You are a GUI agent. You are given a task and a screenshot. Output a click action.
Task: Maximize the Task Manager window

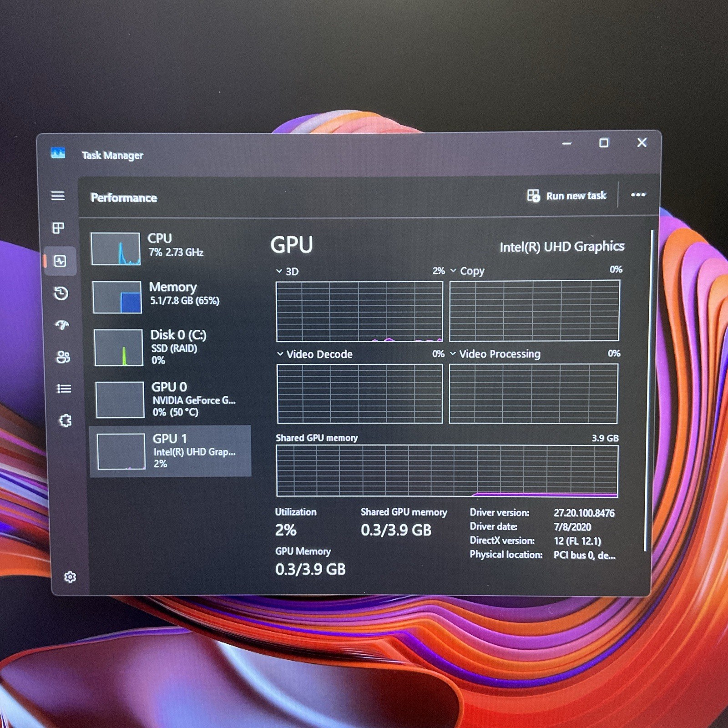(x=604, y=143)
